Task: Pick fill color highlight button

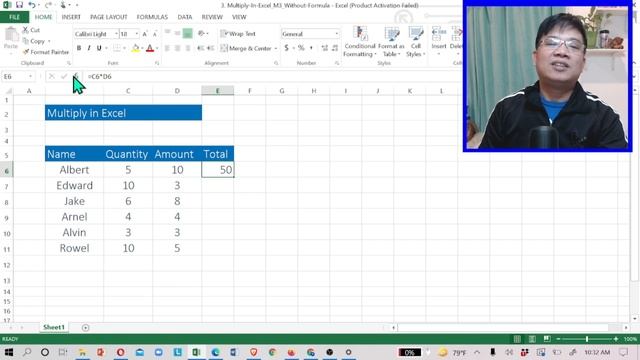Action: coord(135,48)
